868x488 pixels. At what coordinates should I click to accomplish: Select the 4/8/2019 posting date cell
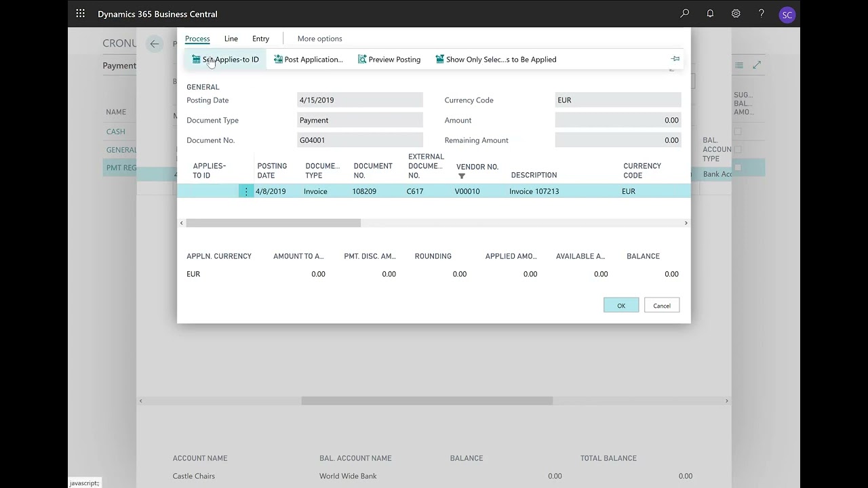coord(271,191)
